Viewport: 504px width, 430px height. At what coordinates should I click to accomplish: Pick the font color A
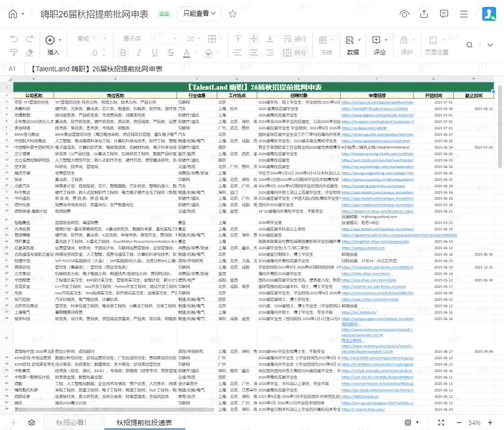tap(187, 53)
